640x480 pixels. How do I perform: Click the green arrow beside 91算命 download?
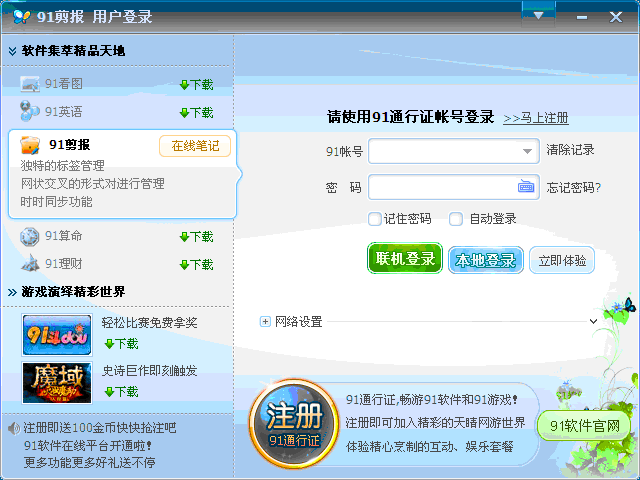pos(184,237)
